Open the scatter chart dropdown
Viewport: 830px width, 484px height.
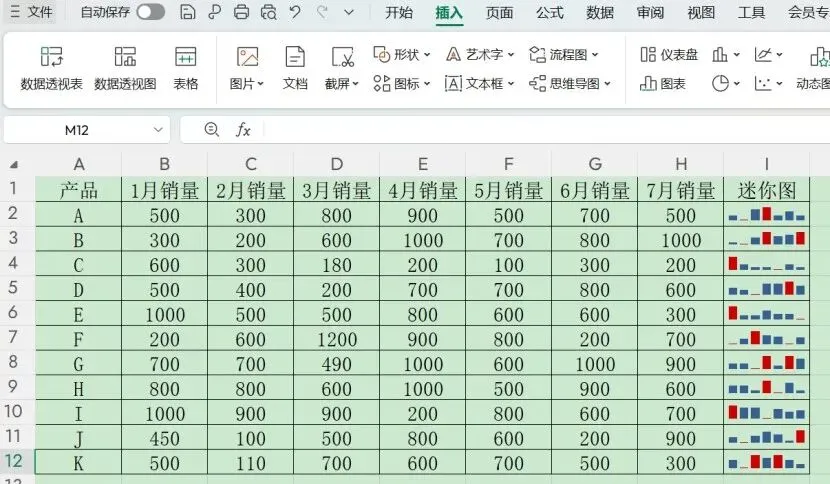(x=769, y=83)
